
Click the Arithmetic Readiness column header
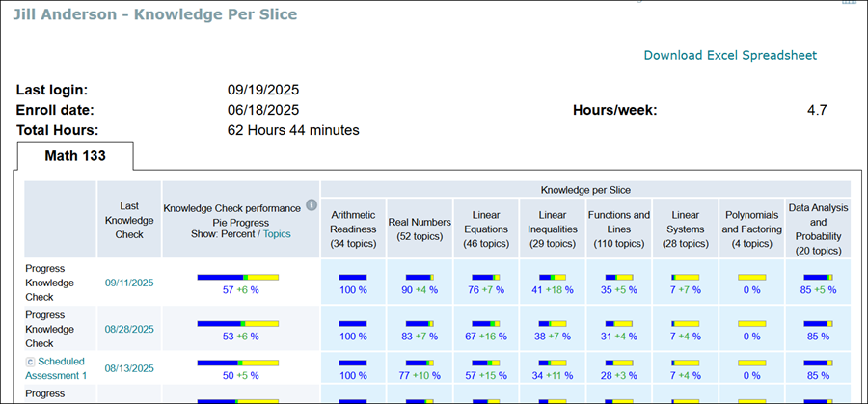(353, 229)
